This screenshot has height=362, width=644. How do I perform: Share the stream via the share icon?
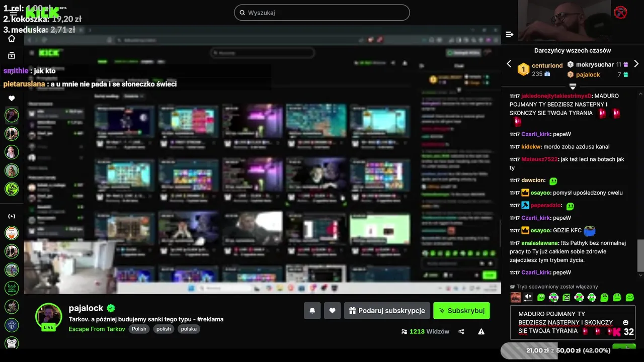pyautogui.click(x=461, y=331)
